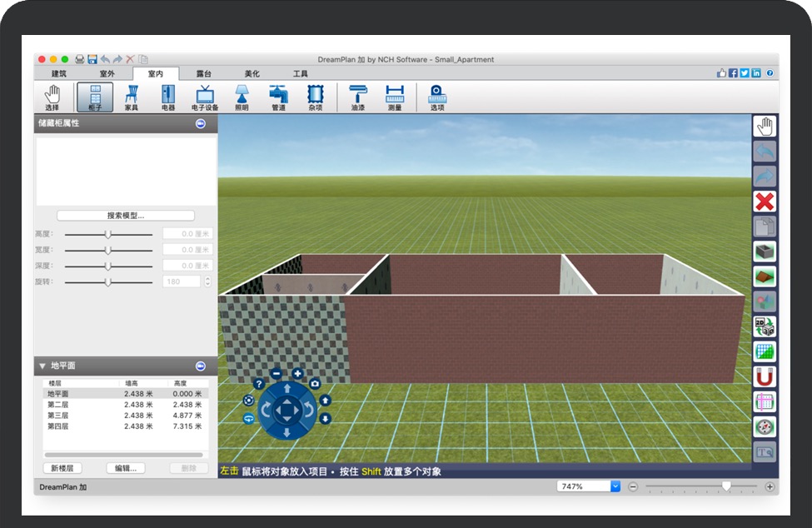The image size is (812, 528).
Task: Click the 搜索模型... button
Action: (x=126, y=216)
